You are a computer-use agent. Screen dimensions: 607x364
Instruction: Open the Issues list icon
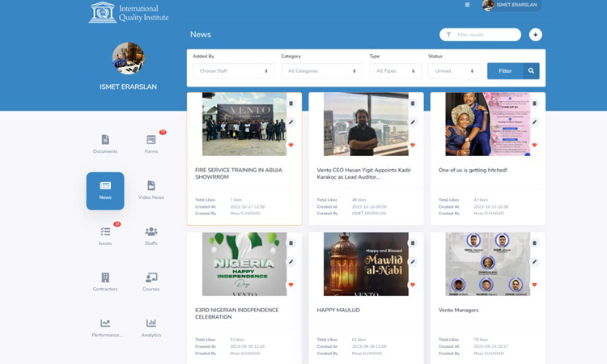click(x=105, y=233)
